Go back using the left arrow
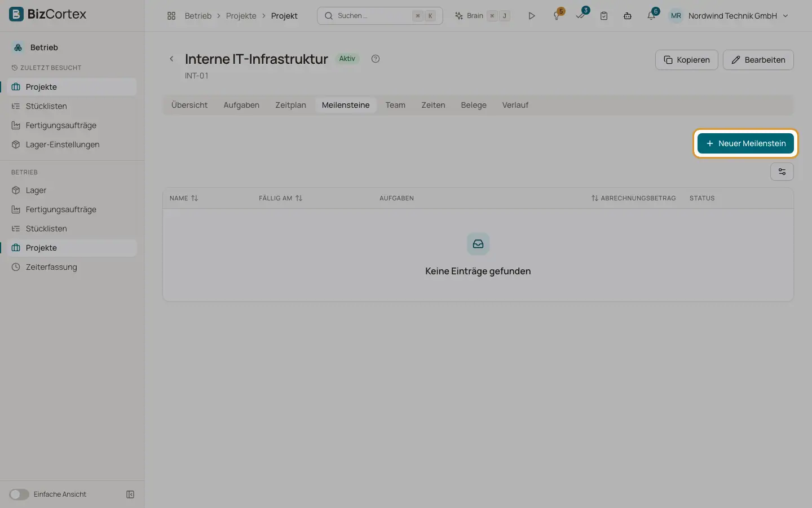Image resolution: width=812 pixels, height=508 pixels. [x=172, y=59]
